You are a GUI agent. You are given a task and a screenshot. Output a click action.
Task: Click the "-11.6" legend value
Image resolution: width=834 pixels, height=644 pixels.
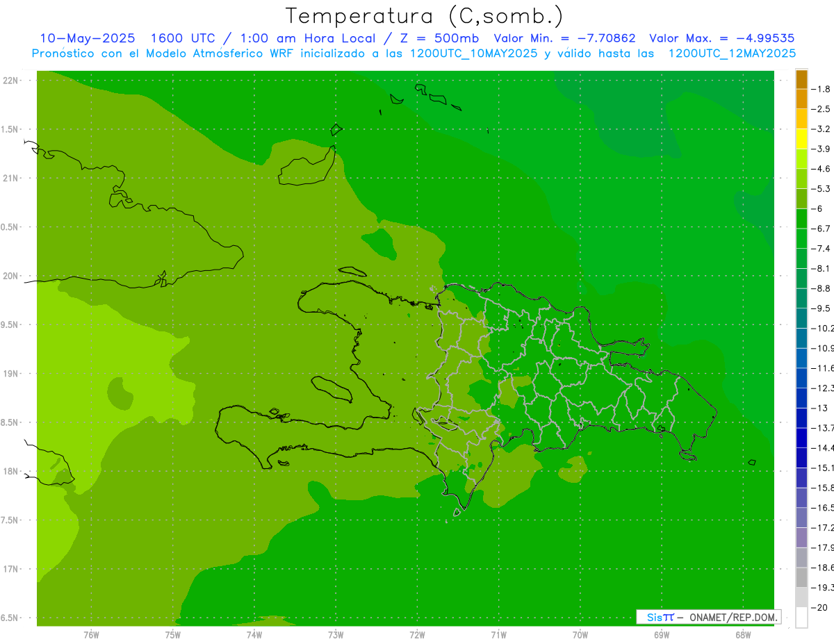[823, 368]
